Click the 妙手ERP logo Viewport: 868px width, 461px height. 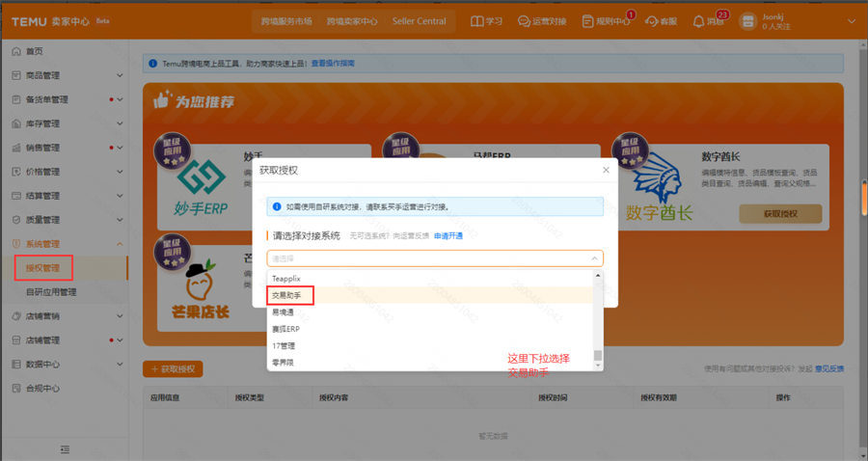click(201, 187)
